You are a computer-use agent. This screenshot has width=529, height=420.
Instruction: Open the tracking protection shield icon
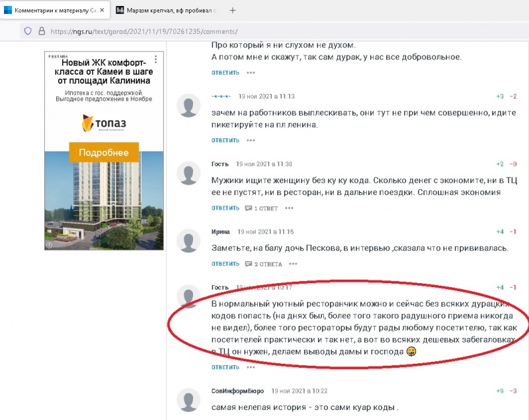[28, 31]
